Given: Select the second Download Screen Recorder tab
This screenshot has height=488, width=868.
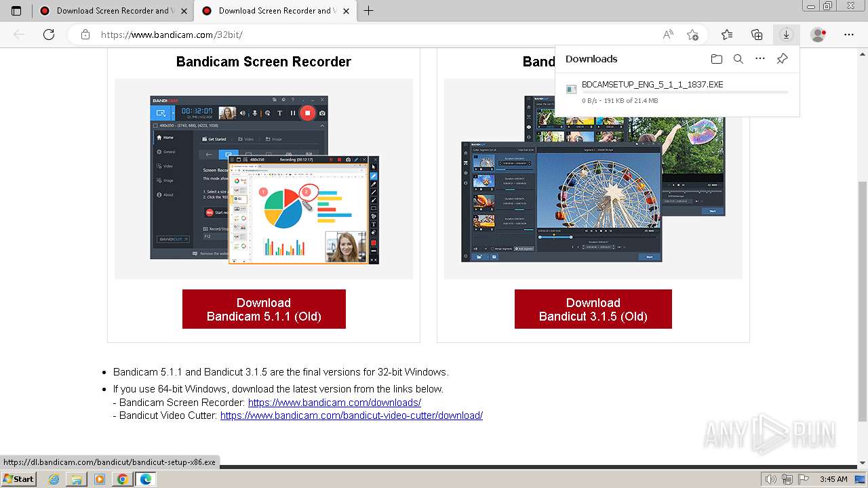Looking at the screenshot, I should click(274, 11).
